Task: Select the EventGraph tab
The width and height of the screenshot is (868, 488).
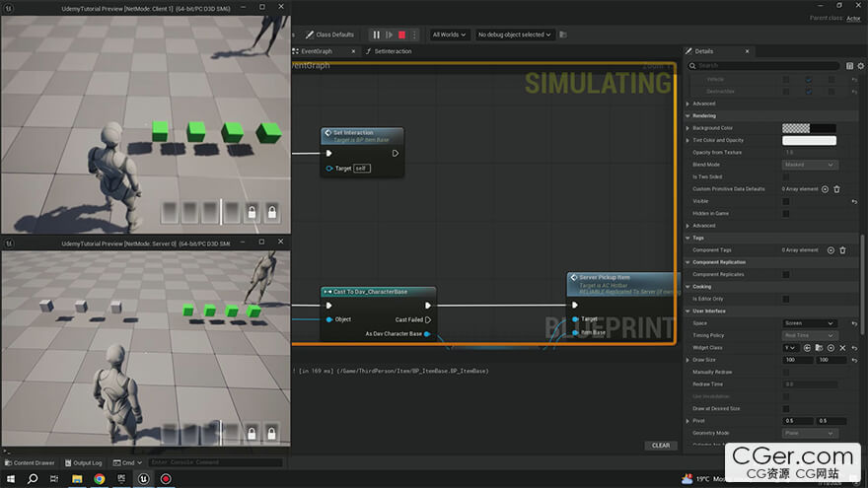Action: pos(317,51)
